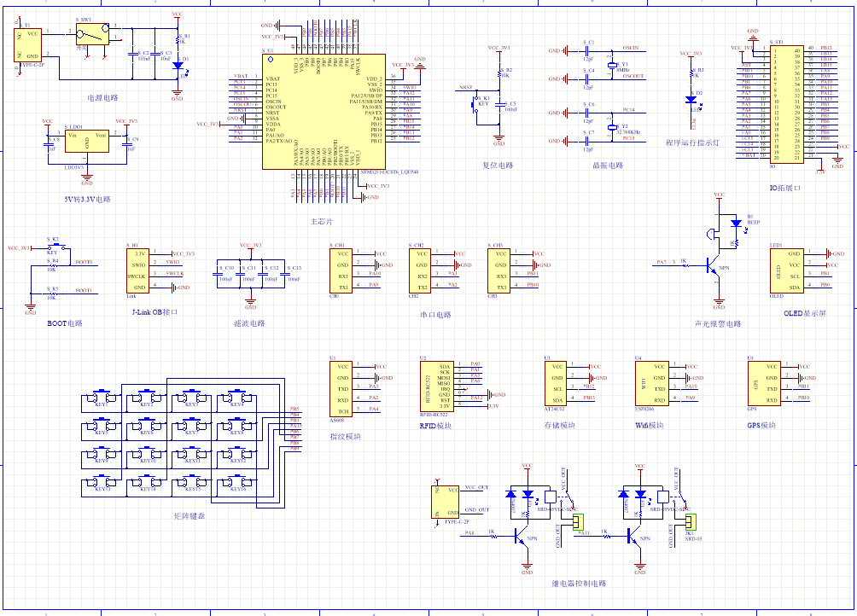Select the RFID-RC522 module U2
Viewport: 857px width, 616px height.
point(434,386)
